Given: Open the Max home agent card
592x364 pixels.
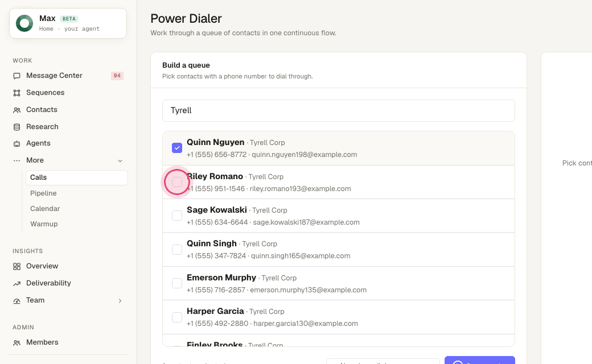Looking at the screenshot, I should 68,23.
